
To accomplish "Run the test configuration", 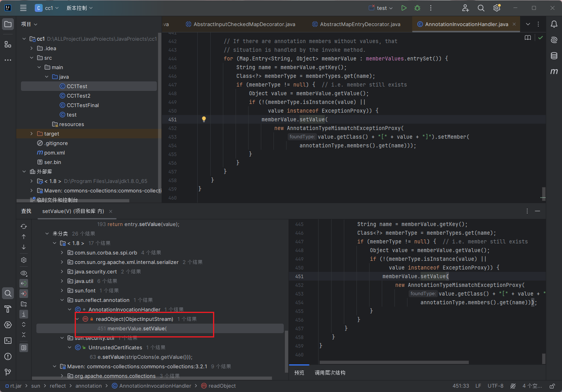I will tap(404, 8).
